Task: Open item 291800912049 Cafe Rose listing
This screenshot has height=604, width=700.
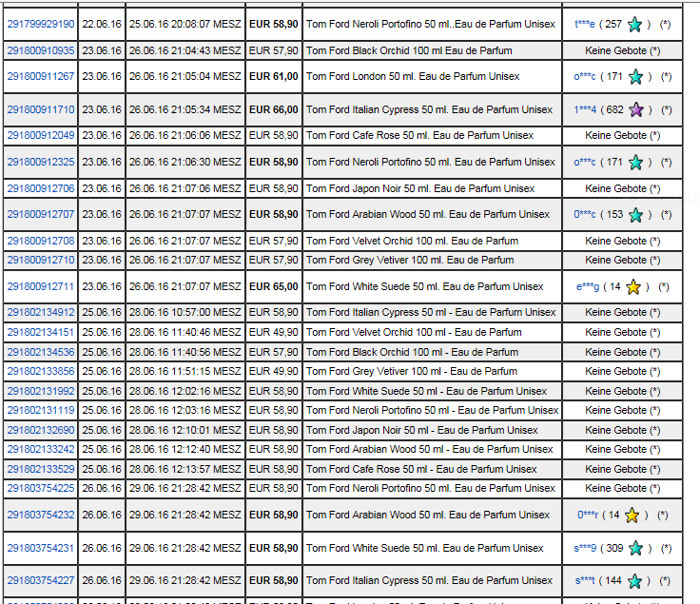Action: [x=41, y=135]
